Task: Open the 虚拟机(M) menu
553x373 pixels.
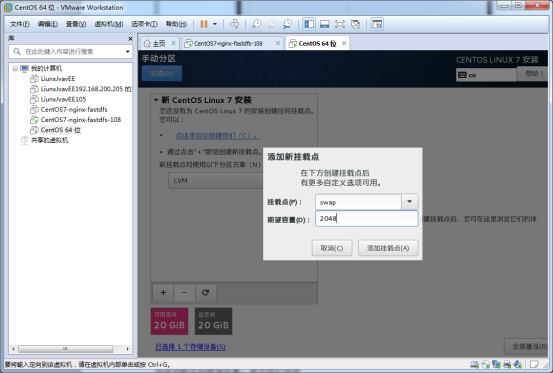Action: click(x=109, y=24)
